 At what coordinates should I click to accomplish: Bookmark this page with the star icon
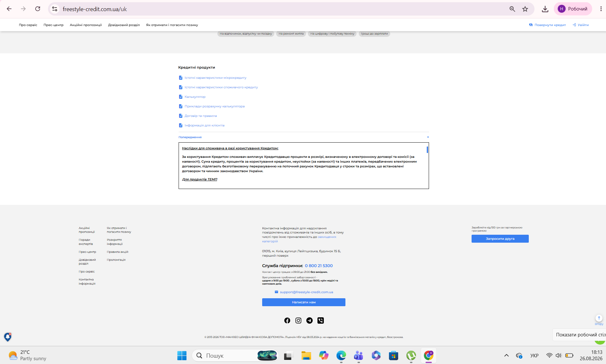pyautogui.click(x=525, y=9)
